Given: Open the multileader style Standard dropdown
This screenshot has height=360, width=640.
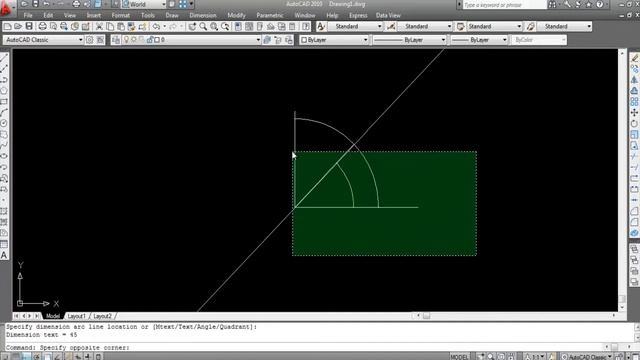Looking at the screenshot, I should [564, 27].
